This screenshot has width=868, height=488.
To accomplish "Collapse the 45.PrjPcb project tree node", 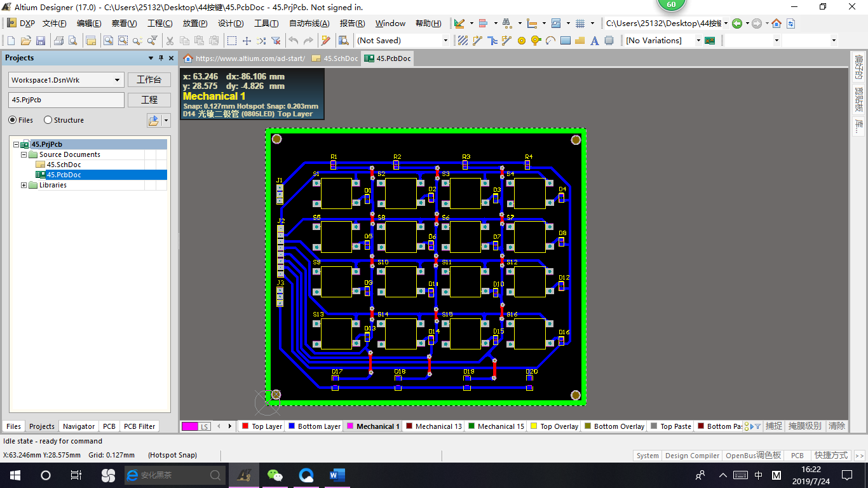I will click(x=16, y=144).
